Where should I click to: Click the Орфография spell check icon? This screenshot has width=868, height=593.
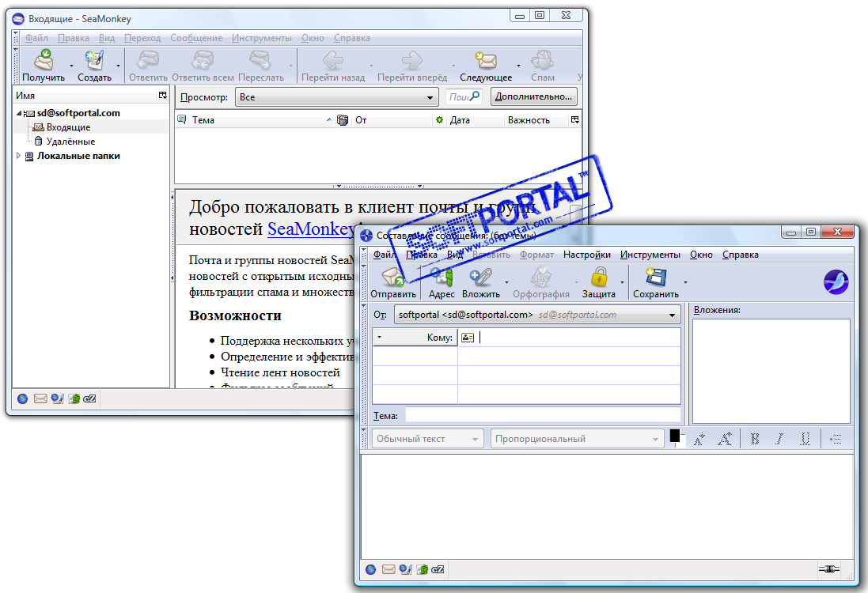tap(541, 278)
